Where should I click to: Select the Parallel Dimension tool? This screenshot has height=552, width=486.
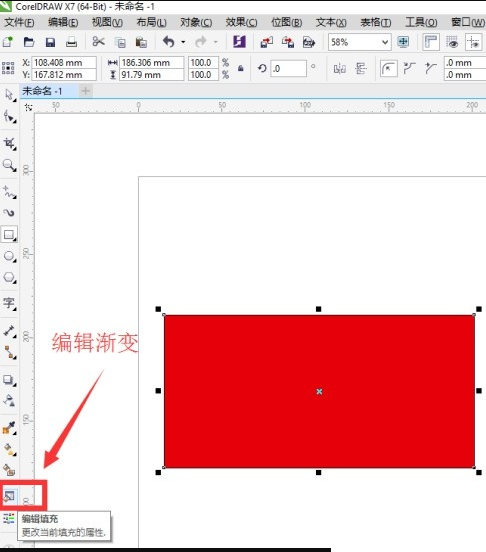(x=9, y=331)
